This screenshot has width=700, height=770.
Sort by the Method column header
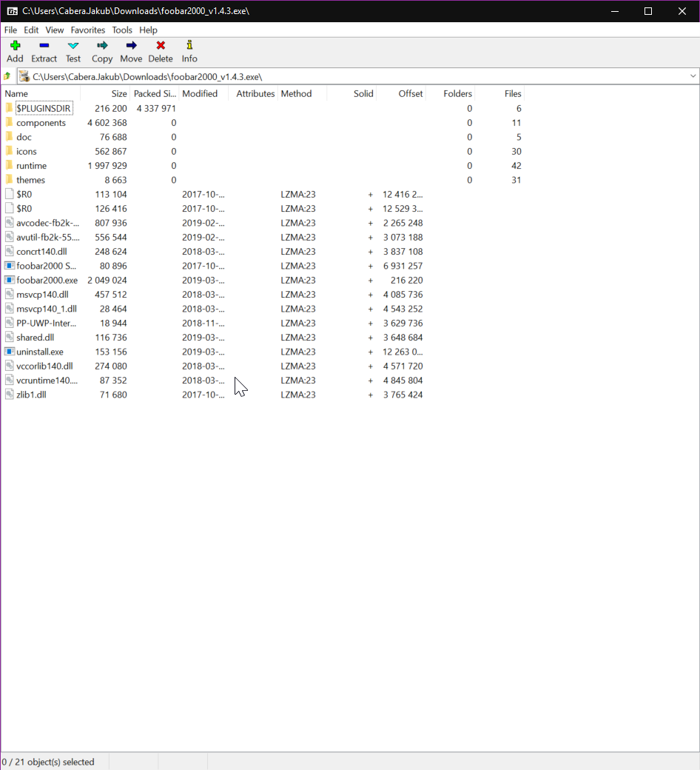302,93
